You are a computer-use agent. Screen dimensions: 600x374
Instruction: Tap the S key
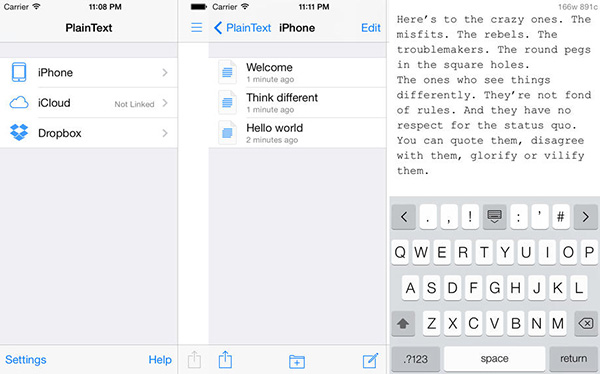(432, 288)
